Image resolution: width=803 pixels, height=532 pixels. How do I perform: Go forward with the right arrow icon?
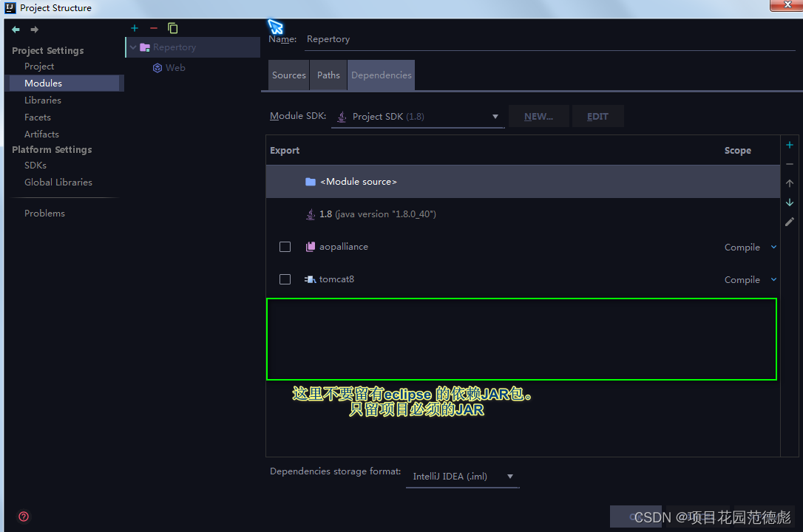pos(34,30)
